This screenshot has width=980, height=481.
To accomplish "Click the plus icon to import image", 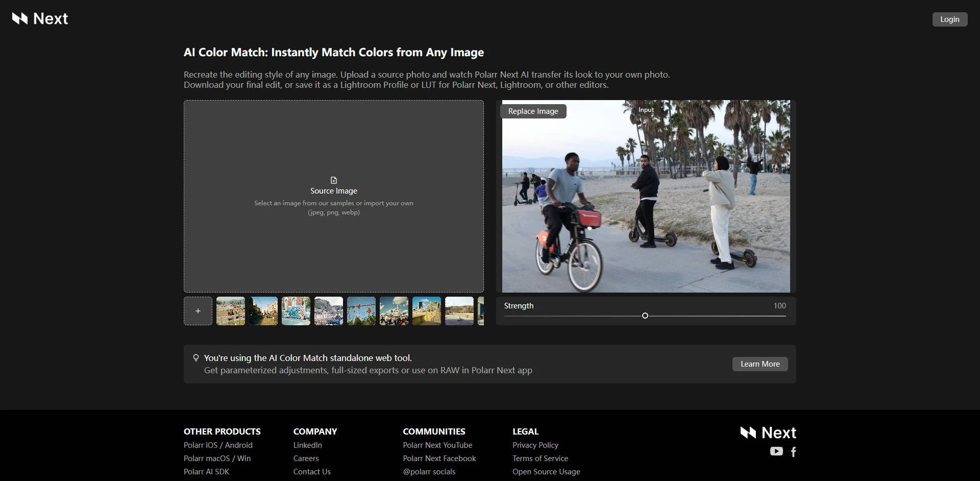I will click(x=198, y=311).
